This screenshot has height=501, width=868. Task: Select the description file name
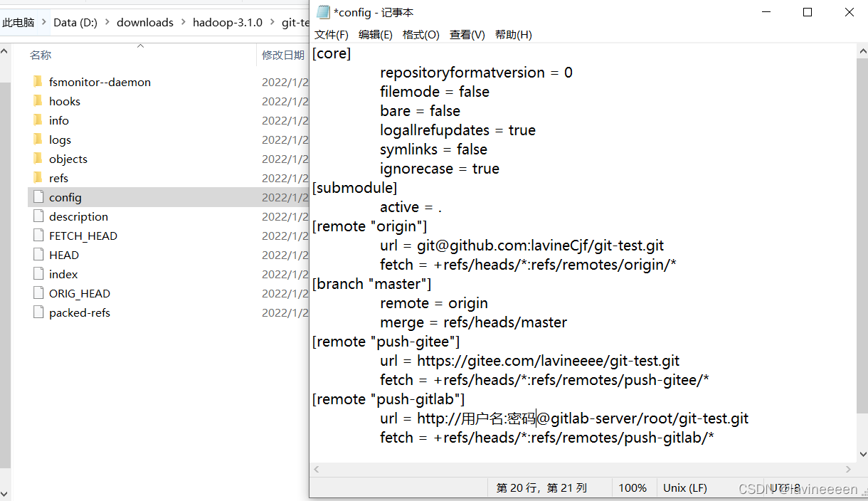[78, 216]
